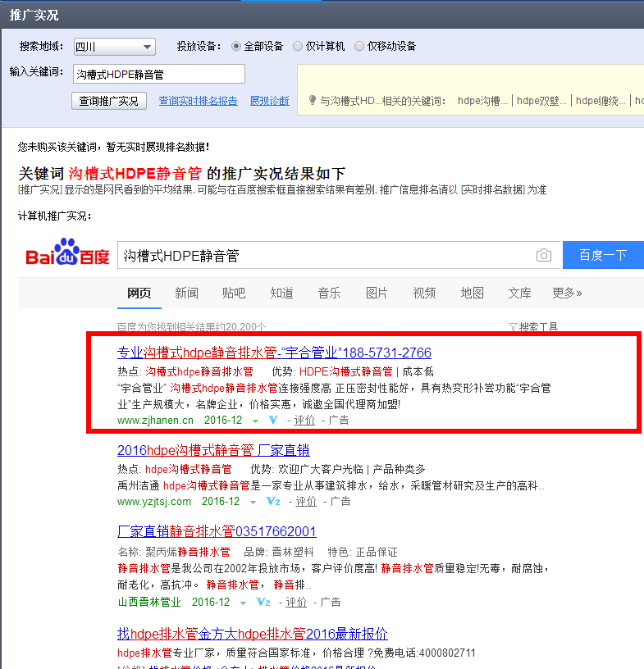
Task: Click 评价 link under www.zjhanen.cn
Action: (x=304, y=421)
